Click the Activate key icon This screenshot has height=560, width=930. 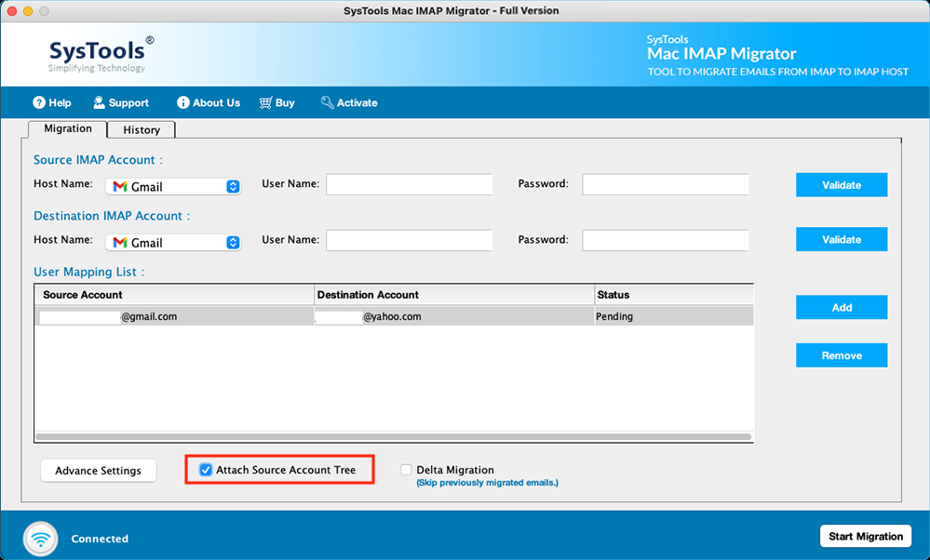[x=327, y=102]
